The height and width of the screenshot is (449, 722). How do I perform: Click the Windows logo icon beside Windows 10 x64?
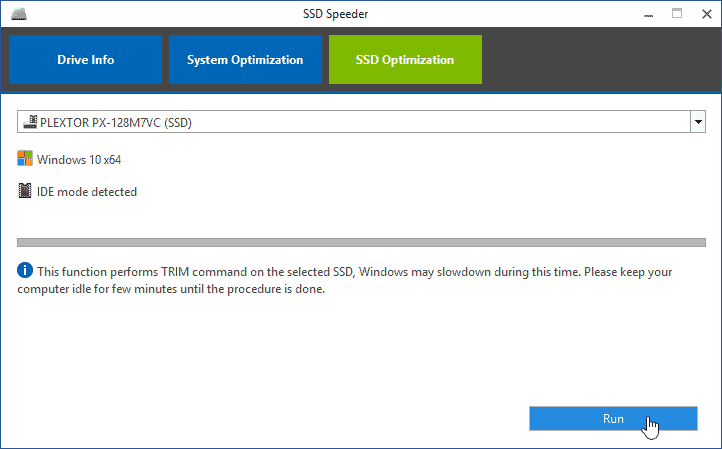[x=25, y=158]
